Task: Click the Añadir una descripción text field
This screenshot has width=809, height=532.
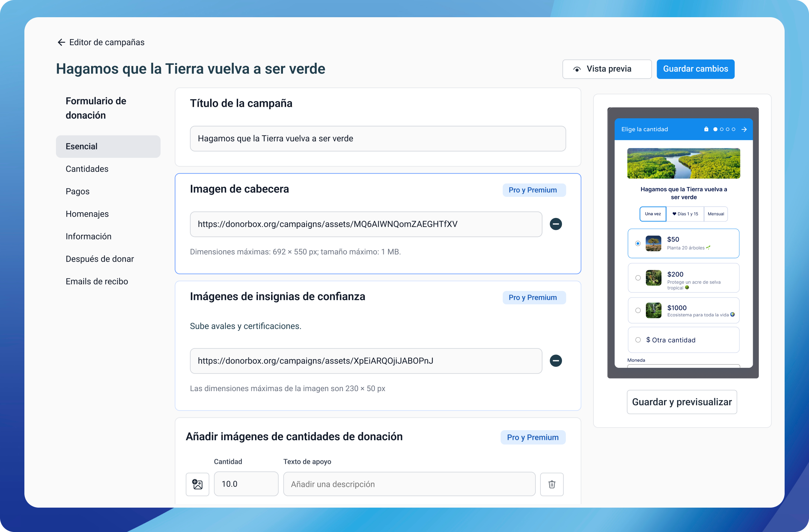Action: point(409,484)
